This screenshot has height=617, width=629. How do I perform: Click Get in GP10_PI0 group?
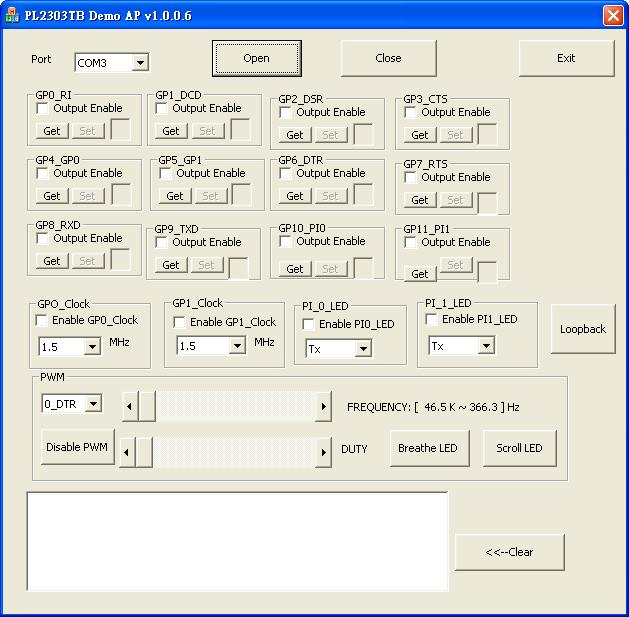tap(295, 269)
